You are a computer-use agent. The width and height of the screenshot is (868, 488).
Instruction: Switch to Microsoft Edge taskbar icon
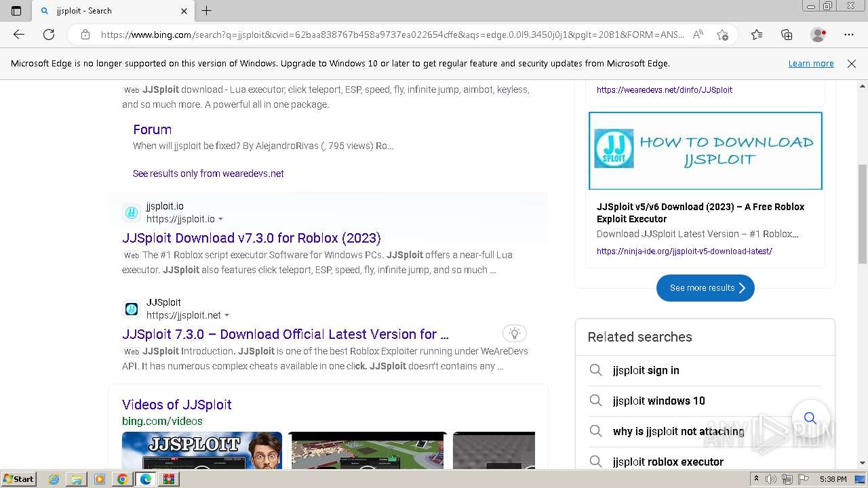(x=145, y=479)
